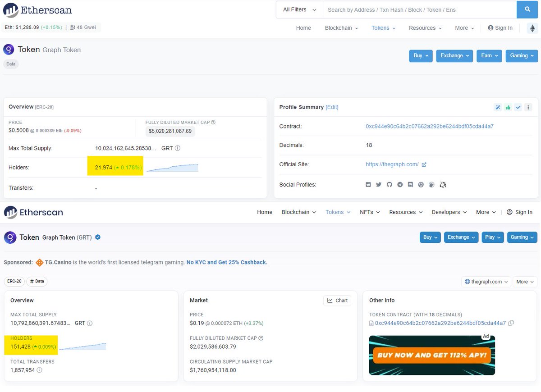This screenshot has width=541, height=392.
Task: Open the contract address link in Profile Summary
Action: 430,127
